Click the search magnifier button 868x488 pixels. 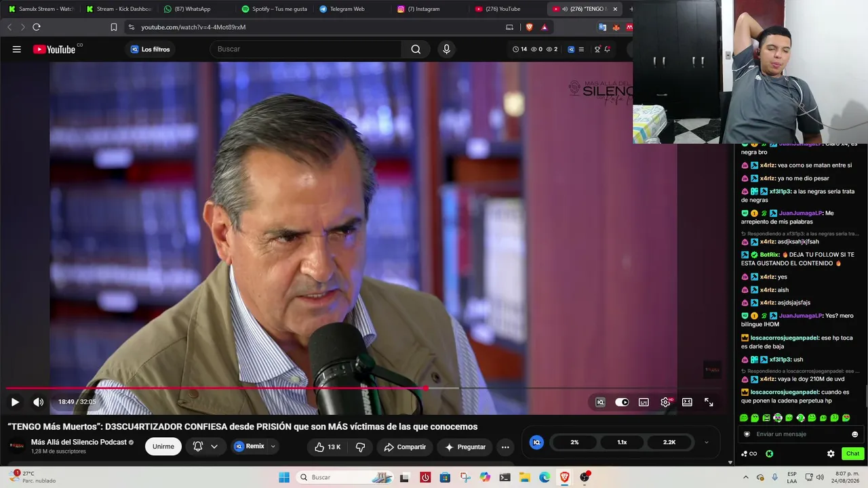[x=416, y=49]
